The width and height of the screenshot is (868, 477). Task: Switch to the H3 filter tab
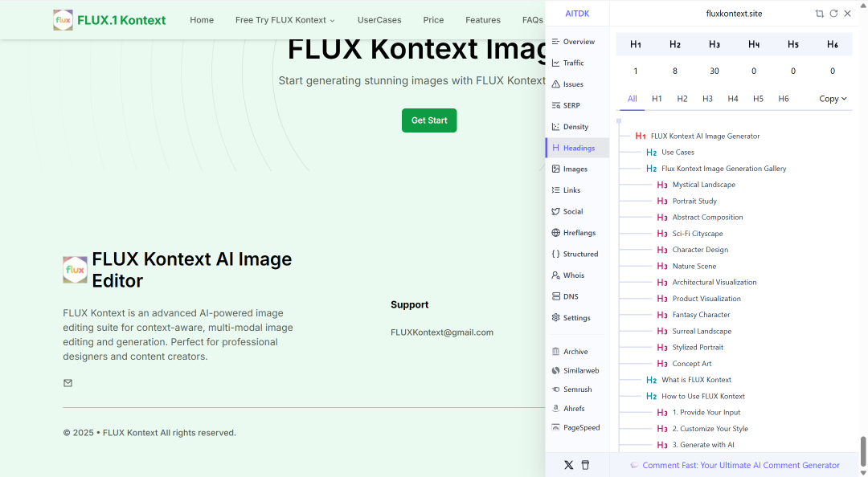[707, 99]
